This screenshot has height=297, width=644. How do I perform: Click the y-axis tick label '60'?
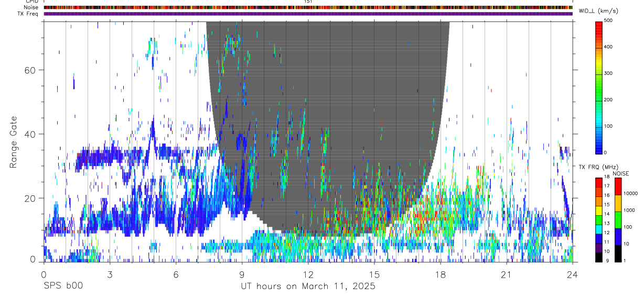[x=30, y=70]
